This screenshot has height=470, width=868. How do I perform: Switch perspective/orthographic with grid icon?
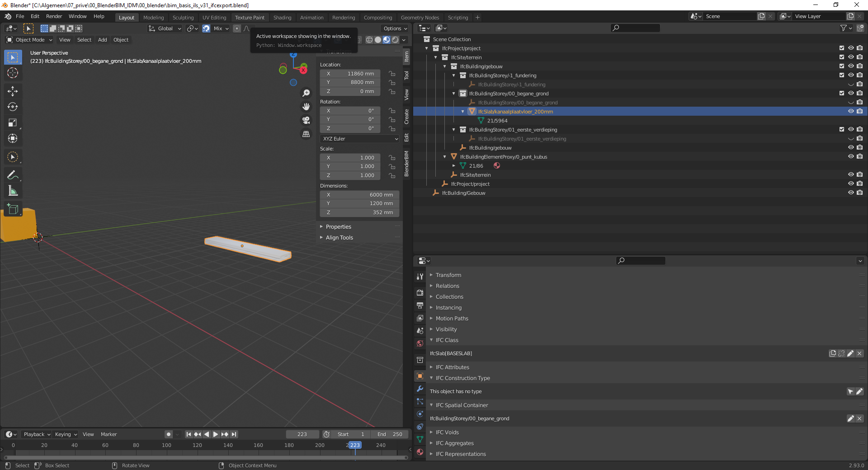click(x=306, y=134)
